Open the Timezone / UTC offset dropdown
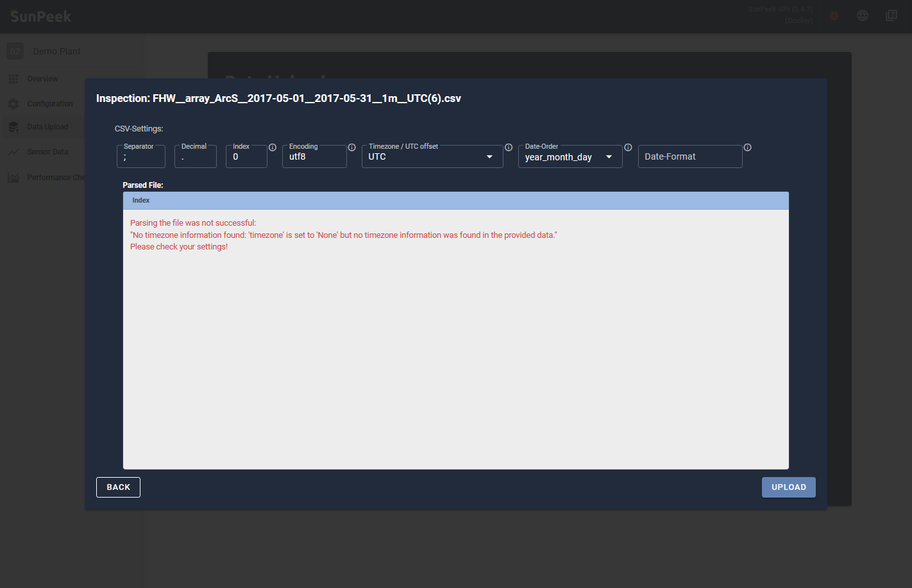This screenshot has width=912, height=588. [x=432, y=156]
